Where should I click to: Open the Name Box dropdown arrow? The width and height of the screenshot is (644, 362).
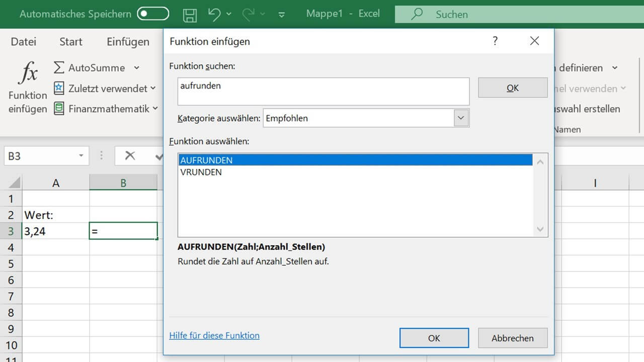[x=81, y=156]
